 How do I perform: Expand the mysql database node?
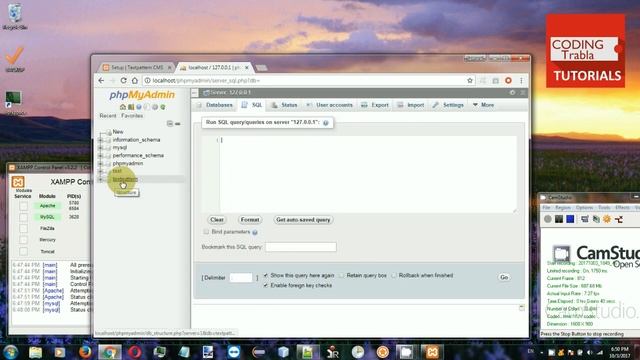point(100,148)
